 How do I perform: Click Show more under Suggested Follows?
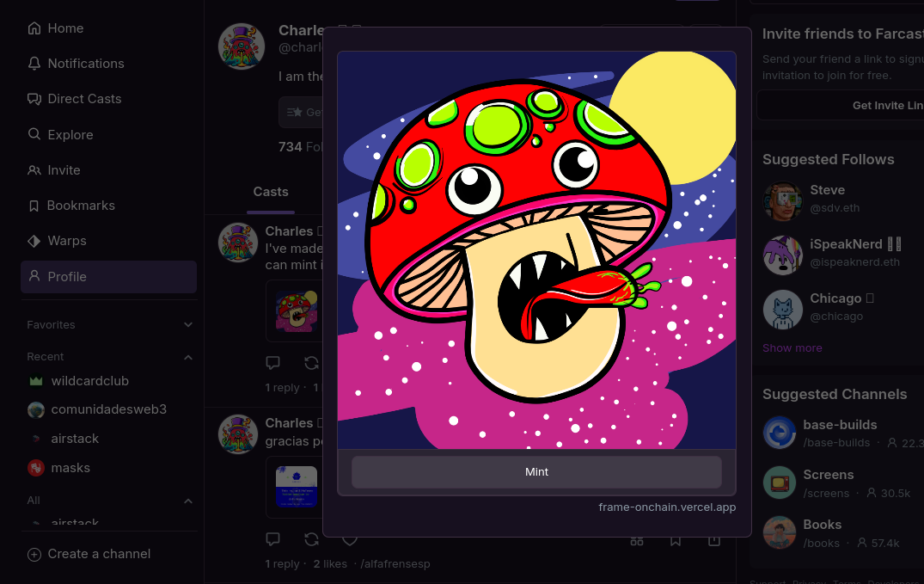(x=792, y=348)
